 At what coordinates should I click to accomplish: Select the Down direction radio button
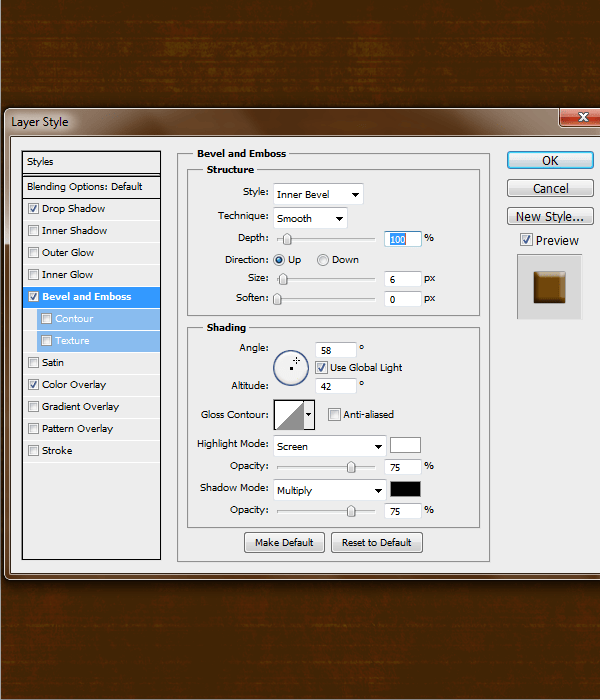point(323,260)
